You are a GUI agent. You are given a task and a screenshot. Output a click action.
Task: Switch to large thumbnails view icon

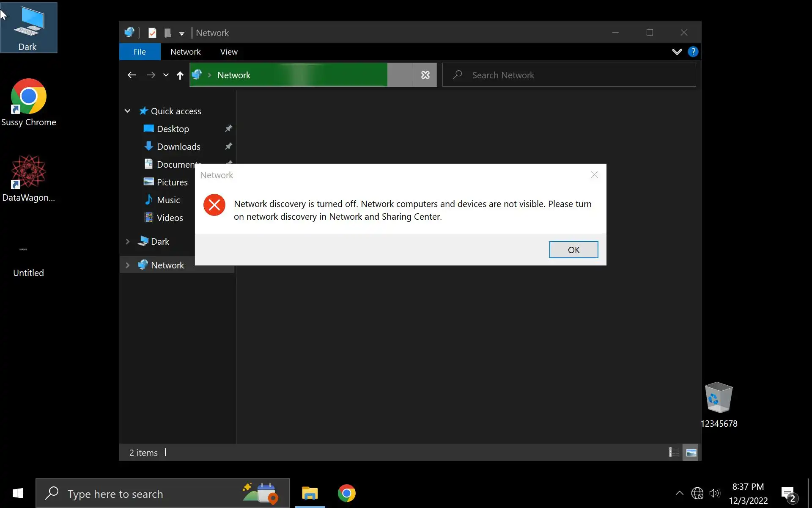click(x=691, y=453)
